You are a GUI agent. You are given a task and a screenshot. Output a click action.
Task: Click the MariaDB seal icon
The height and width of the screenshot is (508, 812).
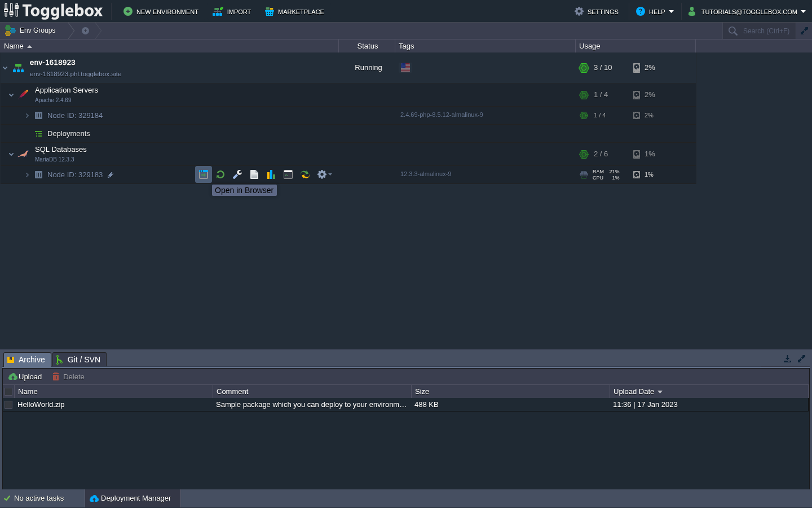point(24,154)
